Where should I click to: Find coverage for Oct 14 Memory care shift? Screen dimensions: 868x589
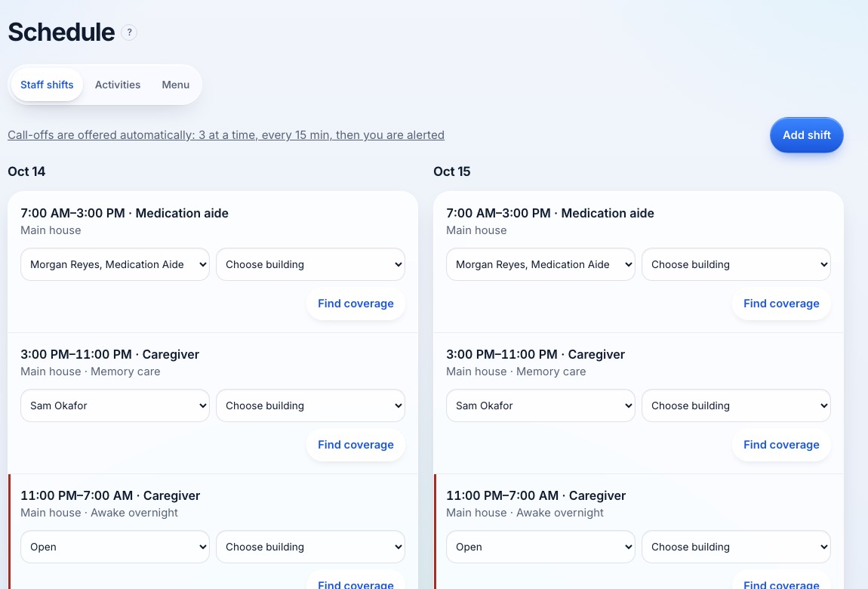(x=356, y=445)
